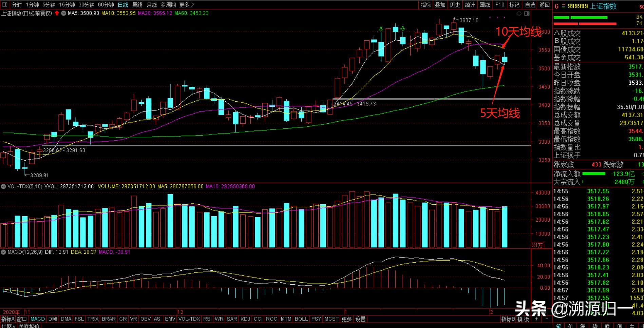
Task: Select the 60分钟 period
Action: point(106,5)
